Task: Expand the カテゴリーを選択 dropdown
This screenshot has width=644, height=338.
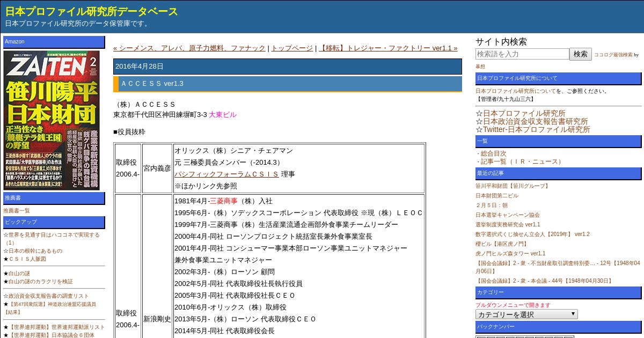Action: click(526, 314)
